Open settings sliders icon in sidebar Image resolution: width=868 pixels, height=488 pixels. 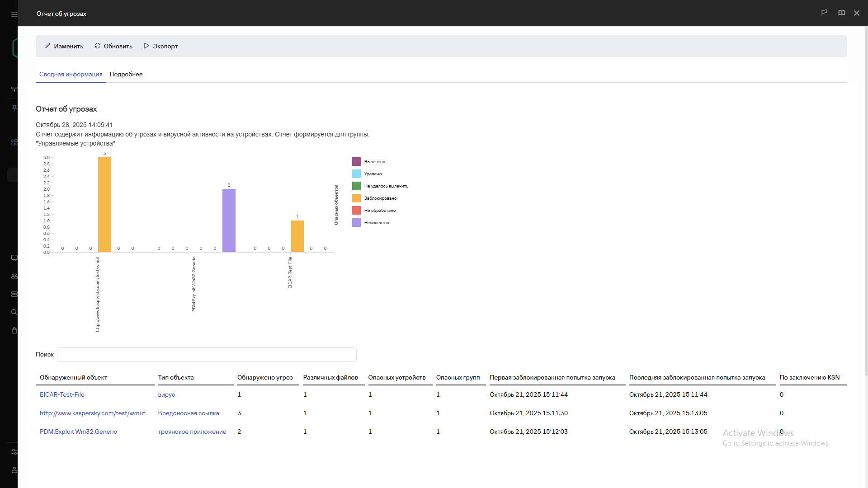click(x=14, y=452)
